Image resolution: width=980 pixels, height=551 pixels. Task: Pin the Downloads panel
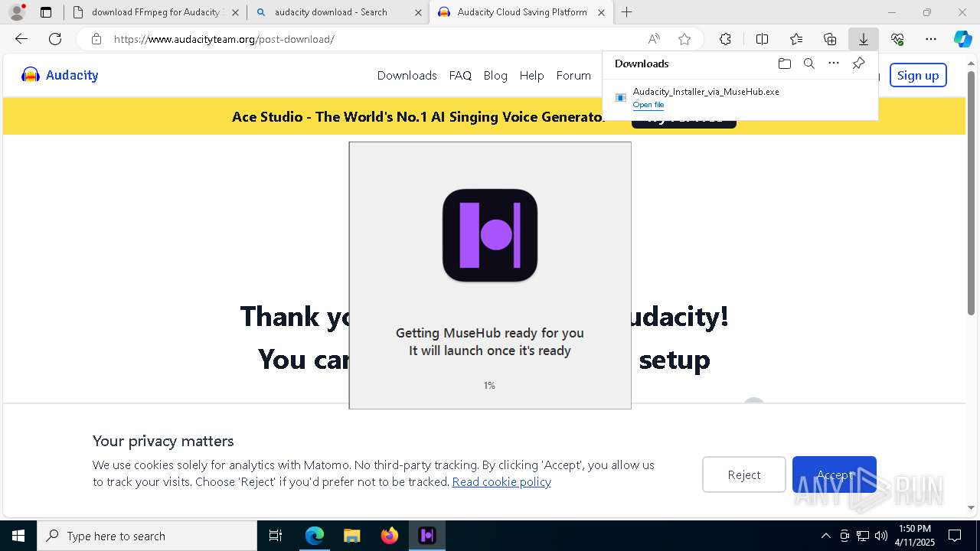tap(858, 64)
